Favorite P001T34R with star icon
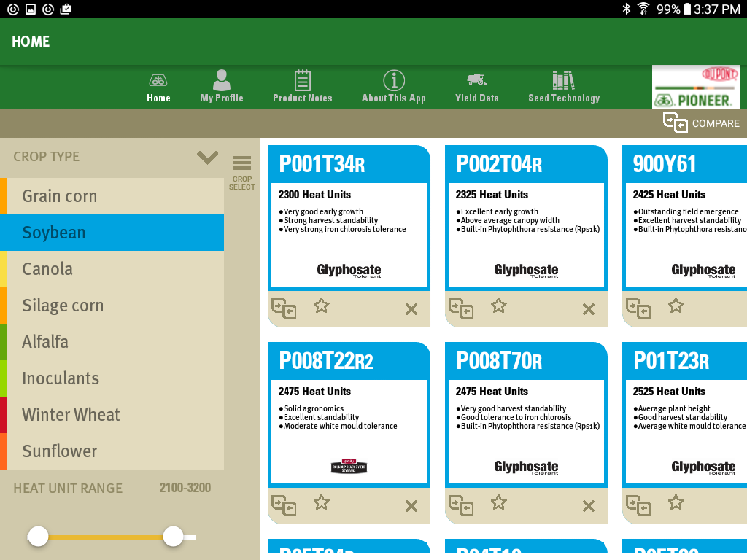This screenshot has width=747, height=560. click(322, 306)
